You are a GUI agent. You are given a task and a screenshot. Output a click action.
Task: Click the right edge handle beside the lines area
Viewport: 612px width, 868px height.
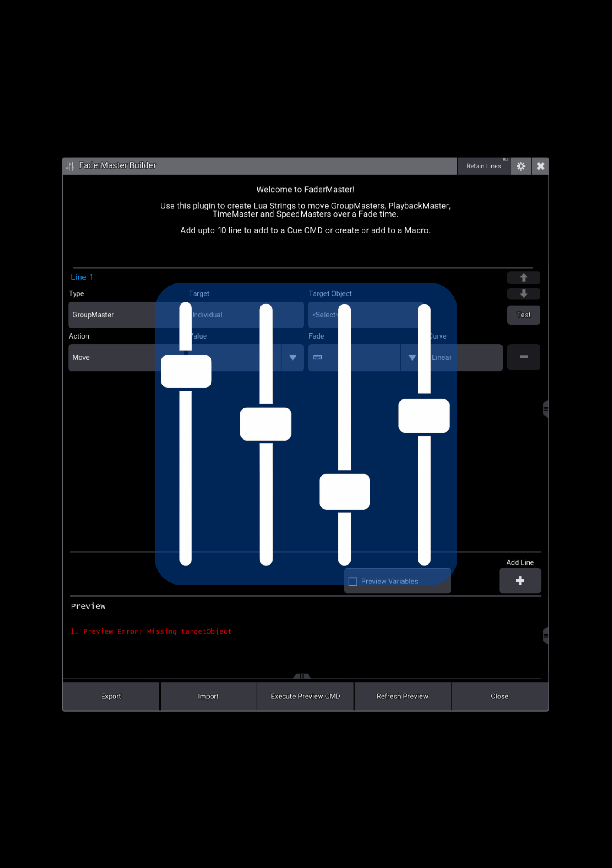click(x=546, y=409)
